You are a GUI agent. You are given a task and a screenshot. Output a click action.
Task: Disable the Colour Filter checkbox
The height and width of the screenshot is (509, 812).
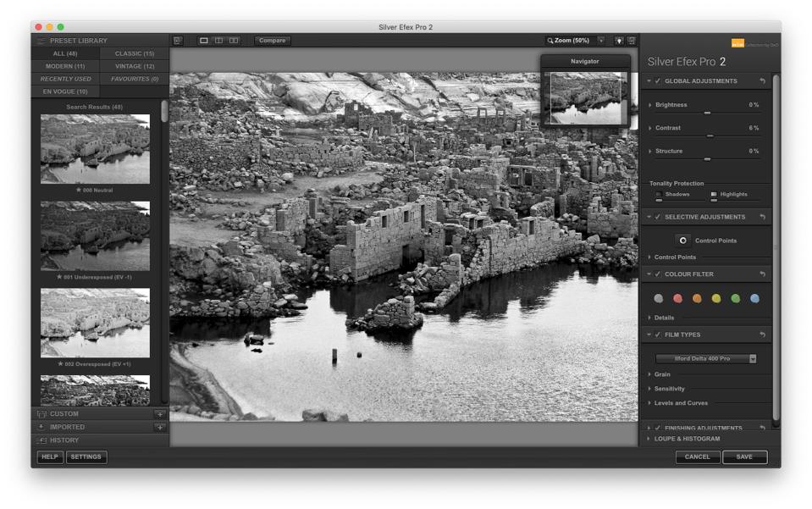tap(658, 274)
